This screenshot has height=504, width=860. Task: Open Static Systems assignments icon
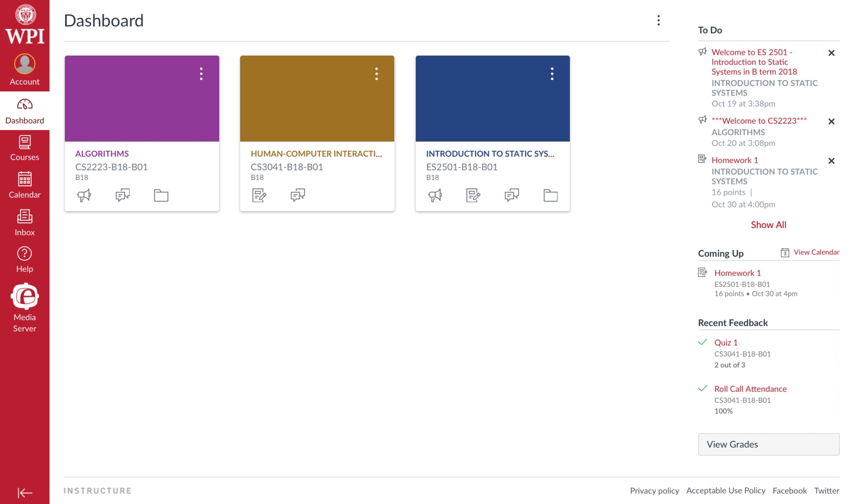[x=474, y=195]
